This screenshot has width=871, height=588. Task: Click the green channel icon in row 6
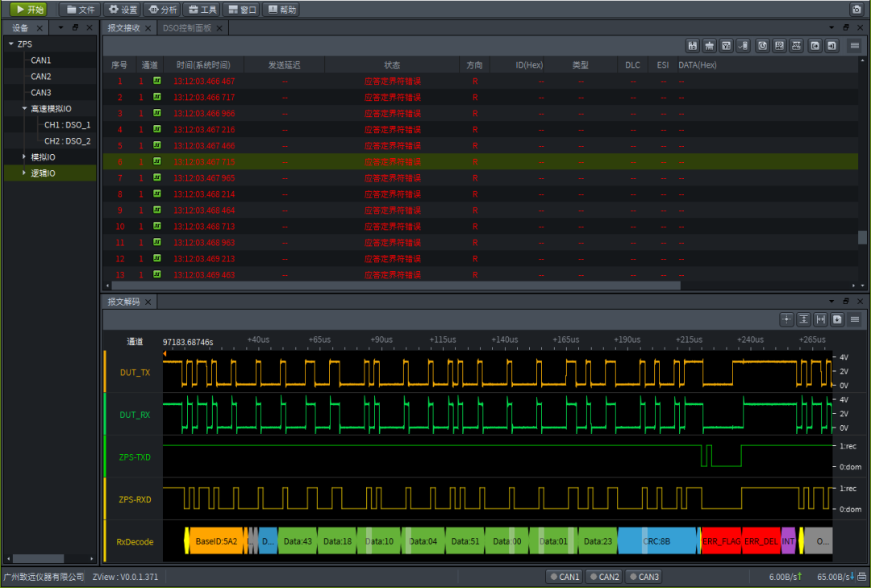(x=157, y=161)
